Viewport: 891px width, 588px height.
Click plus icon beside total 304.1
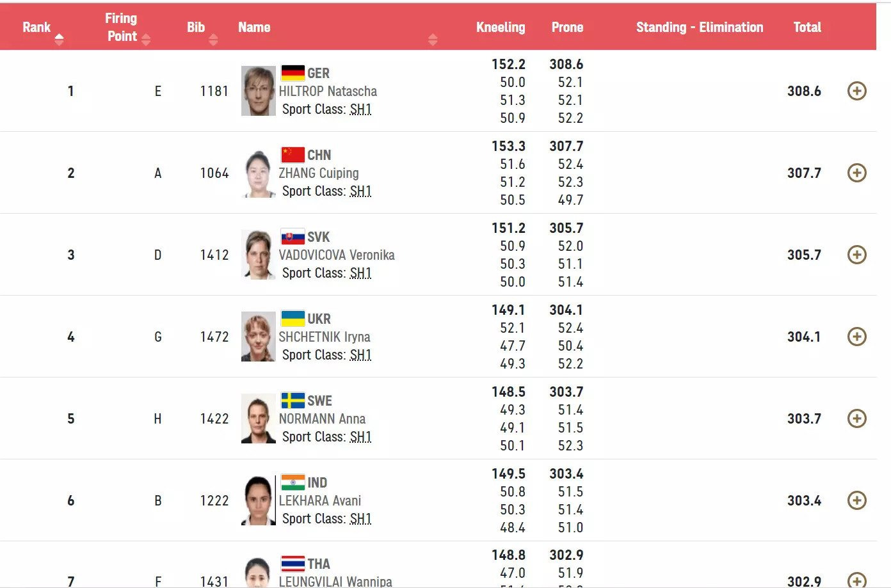(856, 337)
